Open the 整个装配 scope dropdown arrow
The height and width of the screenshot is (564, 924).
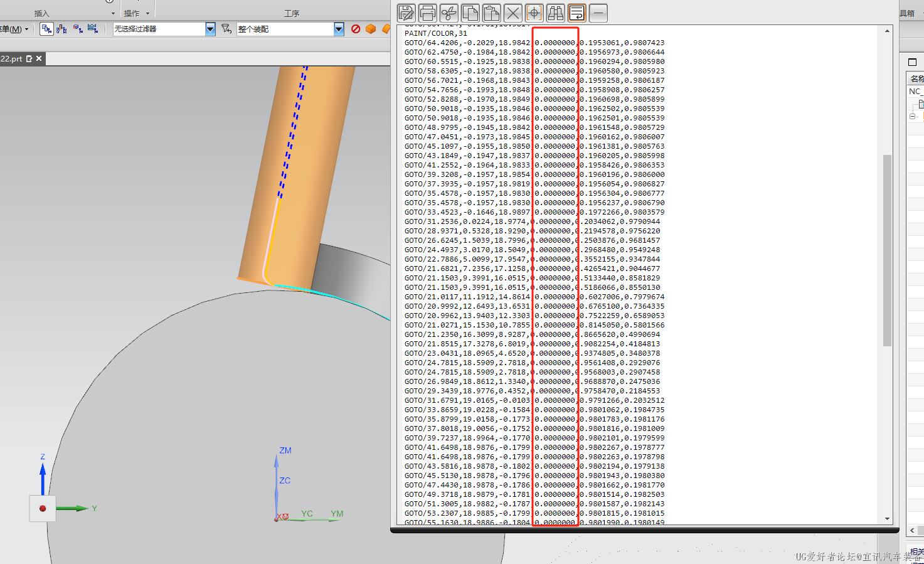pyautogui.click(x=339, y=29)
